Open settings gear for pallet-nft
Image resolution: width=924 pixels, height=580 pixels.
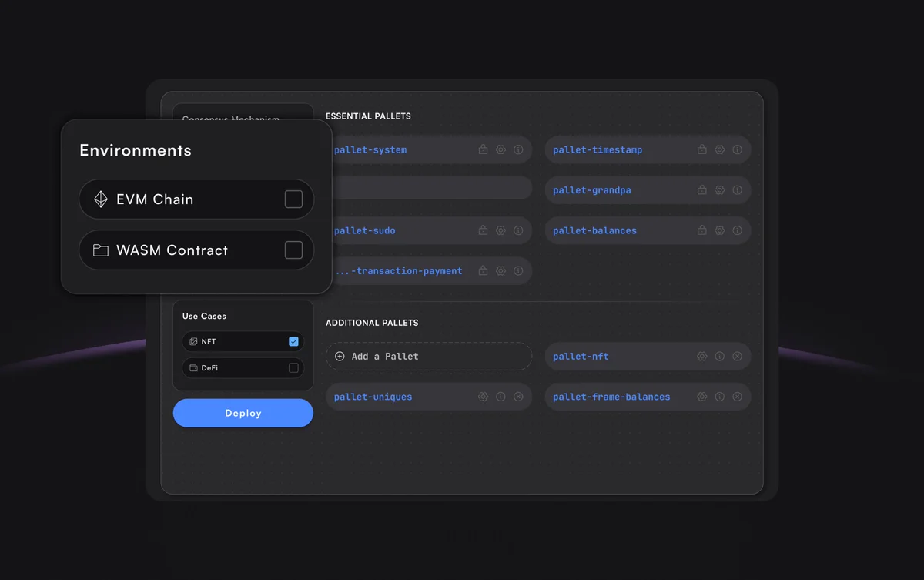pyautogui.click(x=701, y=357)
